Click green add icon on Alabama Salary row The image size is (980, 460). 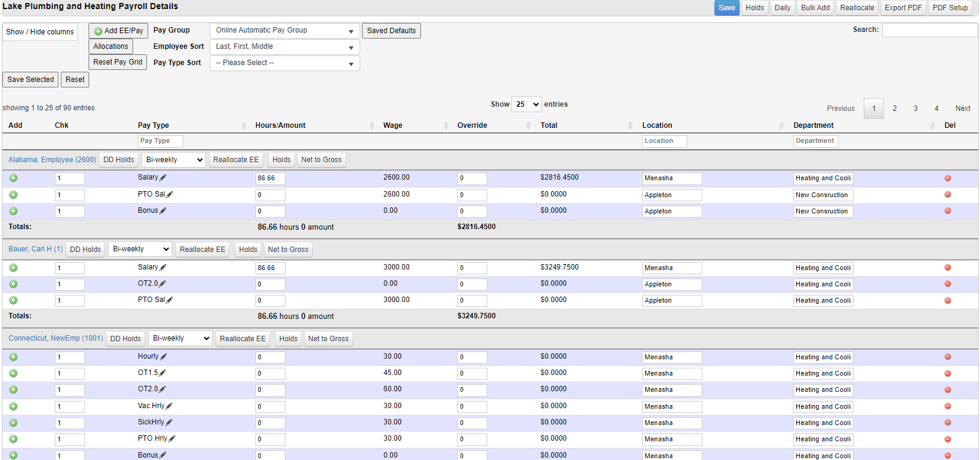[13, 178]
